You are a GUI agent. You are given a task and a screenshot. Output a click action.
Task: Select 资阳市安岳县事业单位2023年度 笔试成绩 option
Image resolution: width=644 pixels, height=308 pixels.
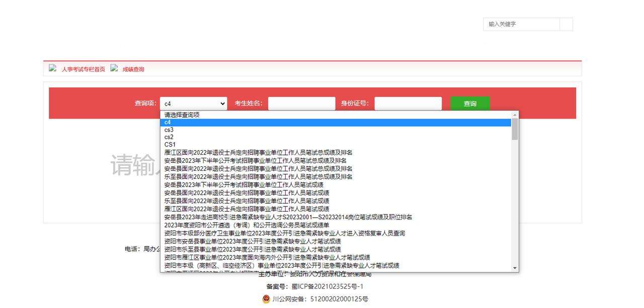click(336, 241)
